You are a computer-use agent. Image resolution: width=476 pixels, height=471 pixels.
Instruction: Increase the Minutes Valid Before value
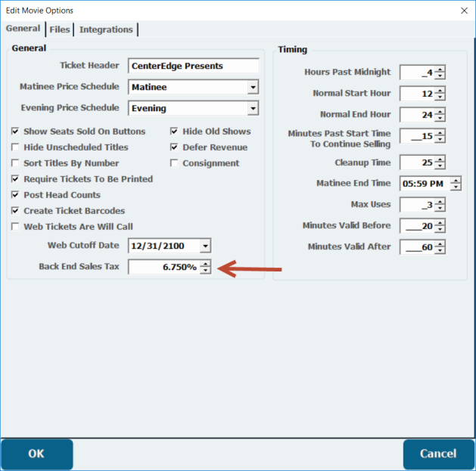(440, 222)
